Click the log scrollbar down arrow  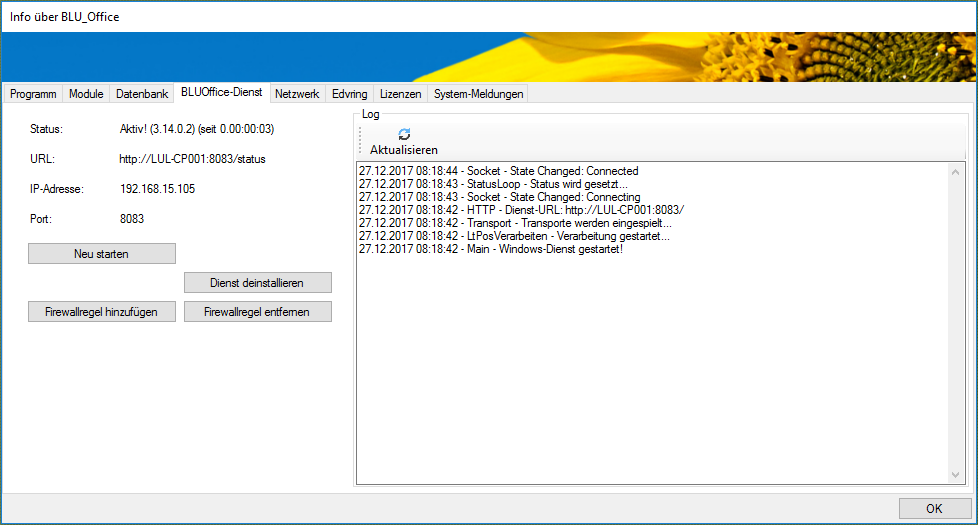[x=955, y=475]
